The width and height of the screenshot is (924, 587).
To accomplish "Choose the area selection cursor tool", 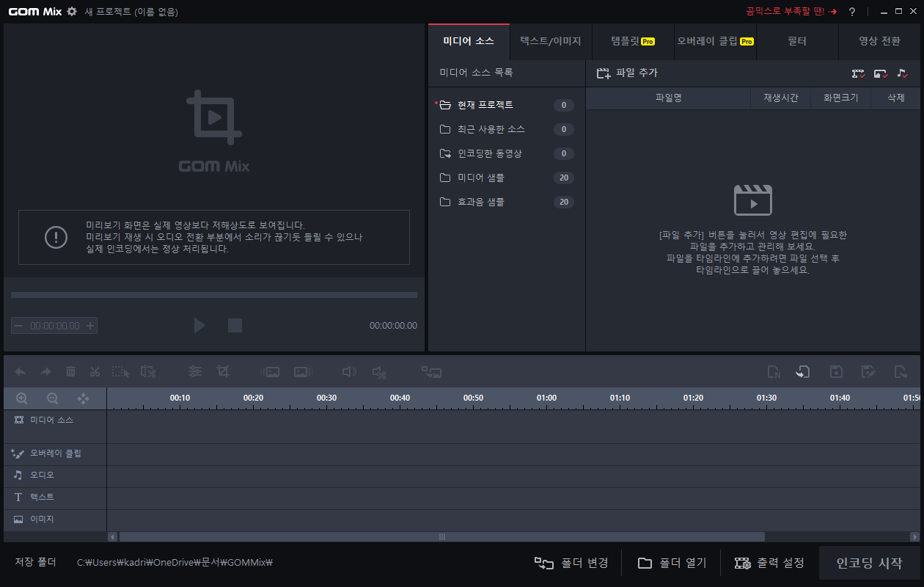I will point(120,372).
